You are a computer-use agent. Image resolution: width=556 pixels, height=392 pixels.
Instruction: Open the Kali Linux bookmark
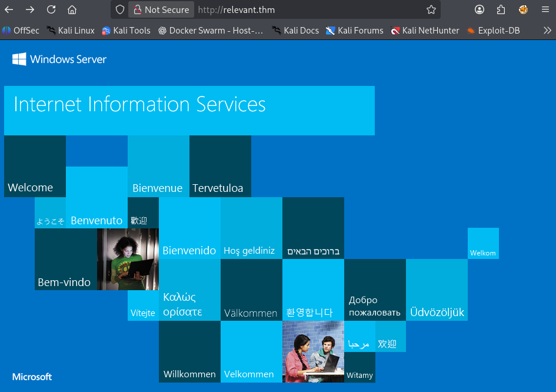click(71, 31)
